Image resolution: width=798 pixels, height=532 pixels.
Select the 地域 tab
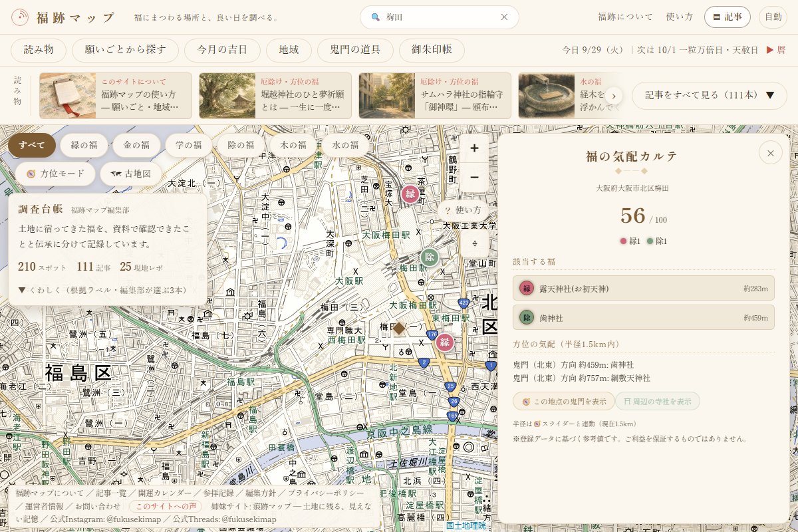[x=289, y=50]
